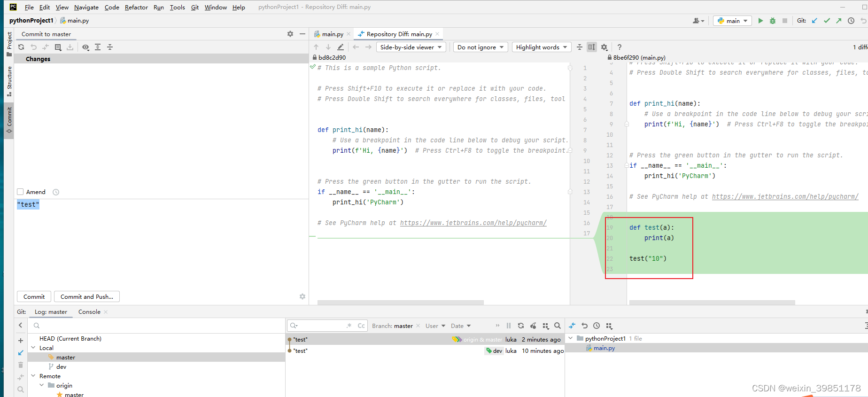Open the main run configuration dropdown

pos(732,21)
